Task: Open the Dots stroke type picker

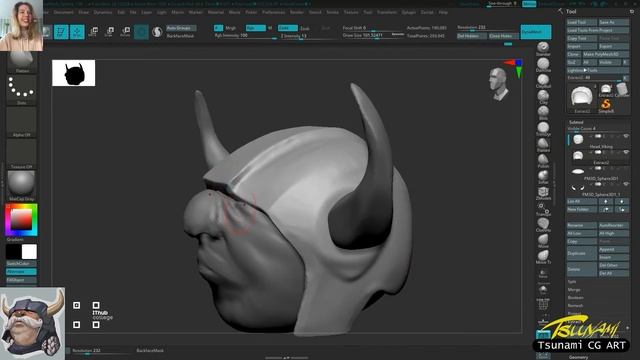Action: [x=21, y=90]
